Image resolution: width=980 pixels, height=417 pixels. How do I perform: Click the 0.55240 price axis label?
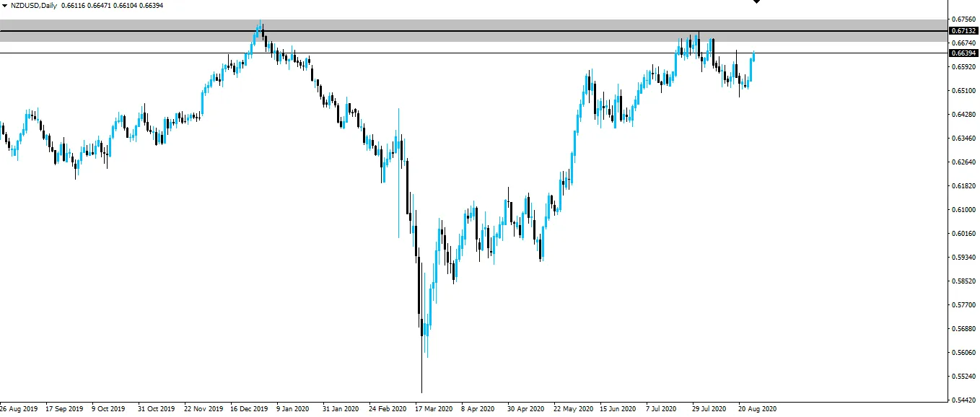[x=963, y=377]
